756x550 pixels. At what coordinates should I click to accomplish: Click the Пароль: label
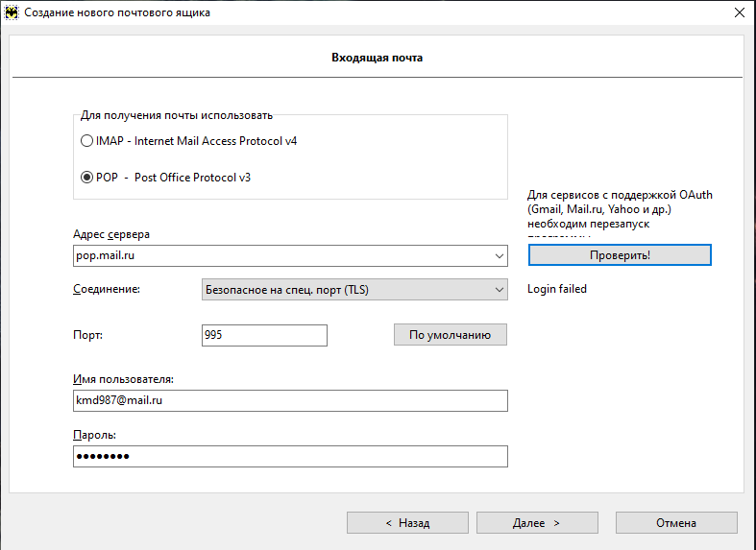[x=94, y=435]
